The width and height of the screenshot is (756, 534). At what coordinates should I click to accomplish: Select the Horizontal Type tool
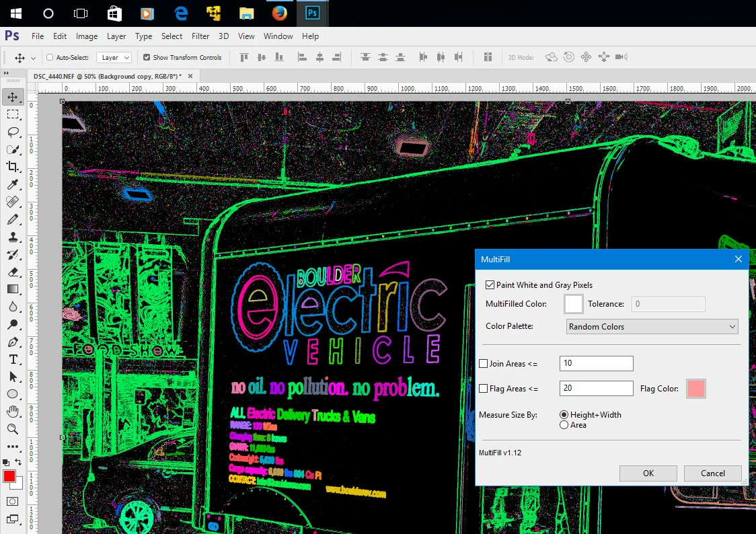13,359
